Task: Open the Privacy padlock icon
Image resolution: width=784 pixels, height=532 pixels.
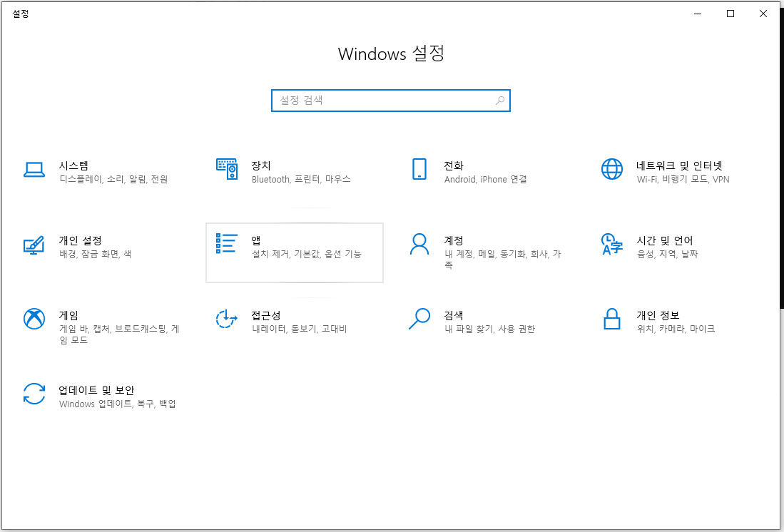Action: pos(611,319)
